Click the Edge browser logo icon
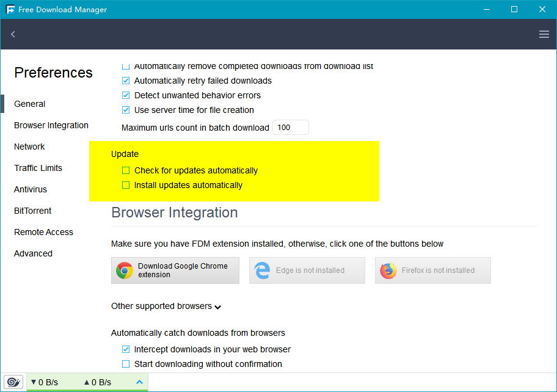Viewport: 557px width, 392px height. [x=262, y=270]
